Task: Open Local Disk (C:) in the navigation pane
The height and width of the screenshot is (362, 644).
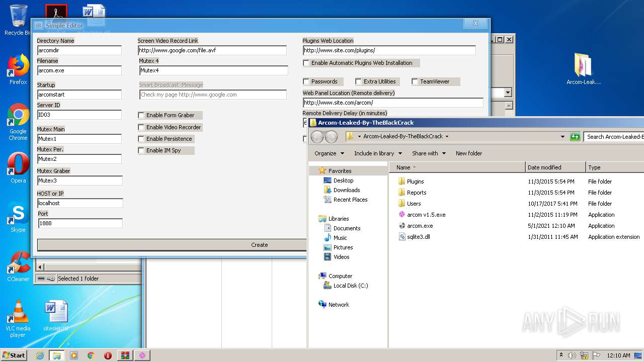Action: click(x=350, y=286)
